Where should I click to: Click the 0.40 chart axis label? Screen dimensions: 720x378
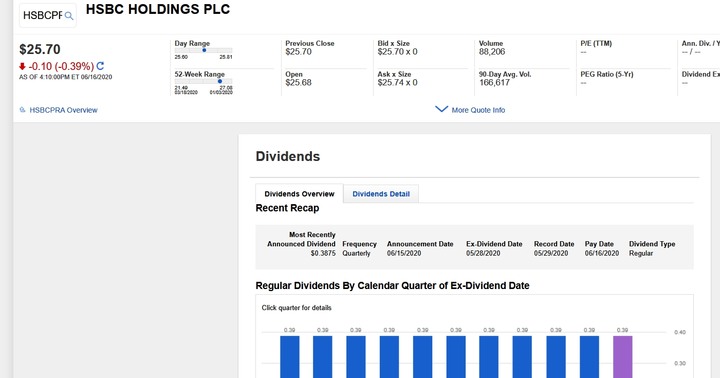pos(680,332)
